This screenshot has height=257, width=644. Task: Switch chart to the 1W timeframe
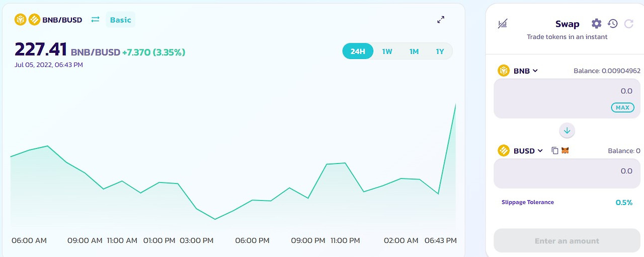(387, 51)
